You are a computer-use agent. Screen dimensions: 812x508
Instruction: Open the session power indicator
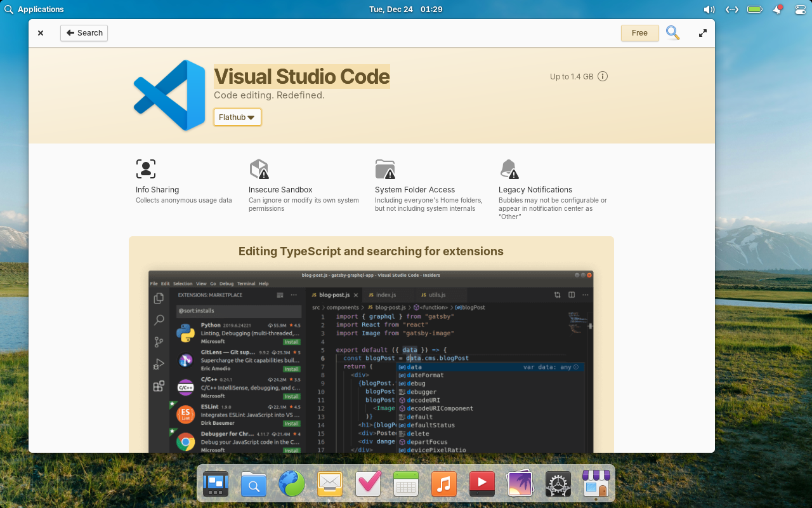(x=799, y=10)
